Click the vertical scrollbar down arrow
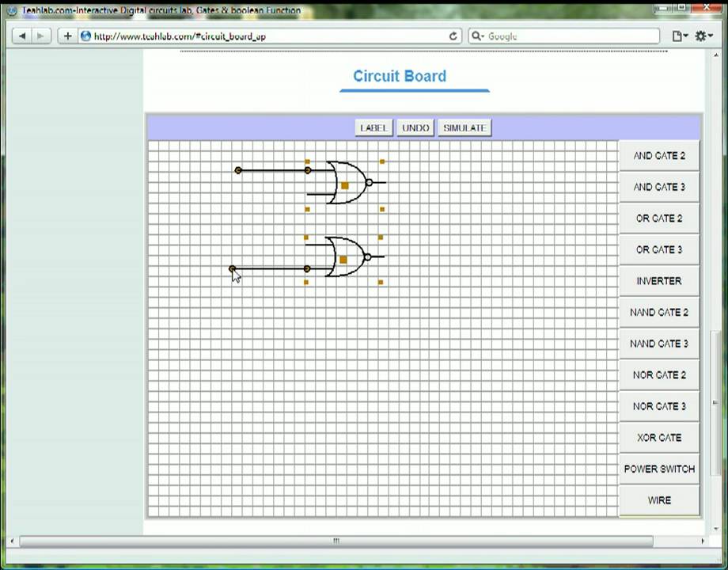The image size is (728, 570). 715,528
